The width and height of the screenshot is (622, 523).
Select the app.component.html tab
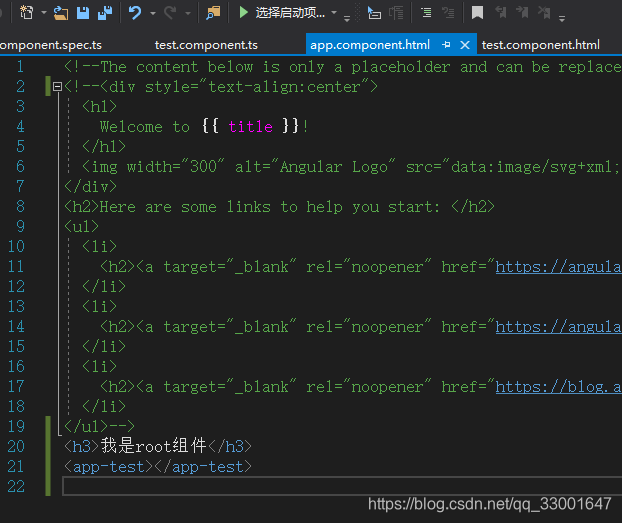pos(370,45)
